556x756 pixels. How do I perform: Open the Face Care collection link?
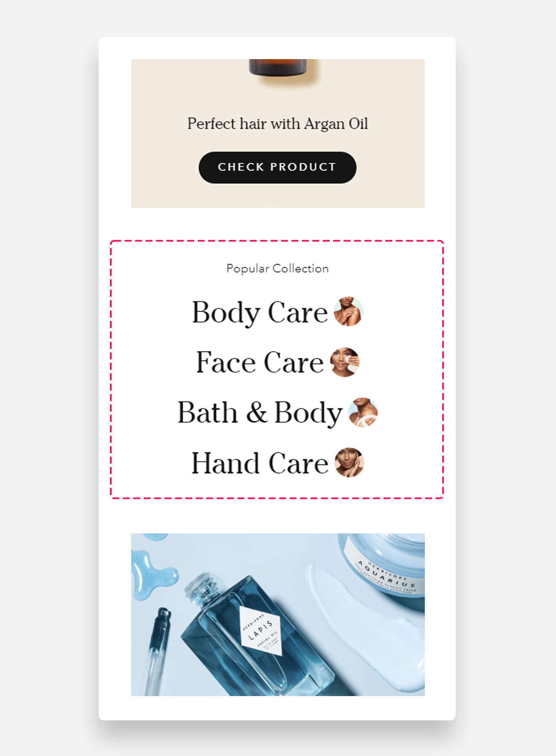260,362
